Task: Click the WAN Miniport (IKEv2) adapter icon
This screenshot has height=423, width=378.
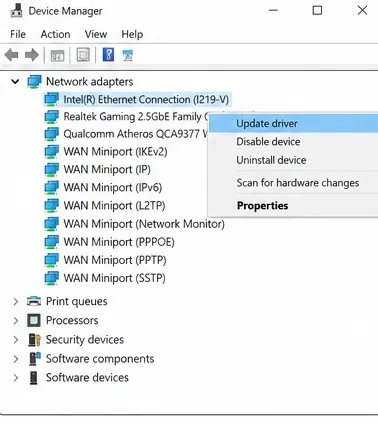Action: 52,152
